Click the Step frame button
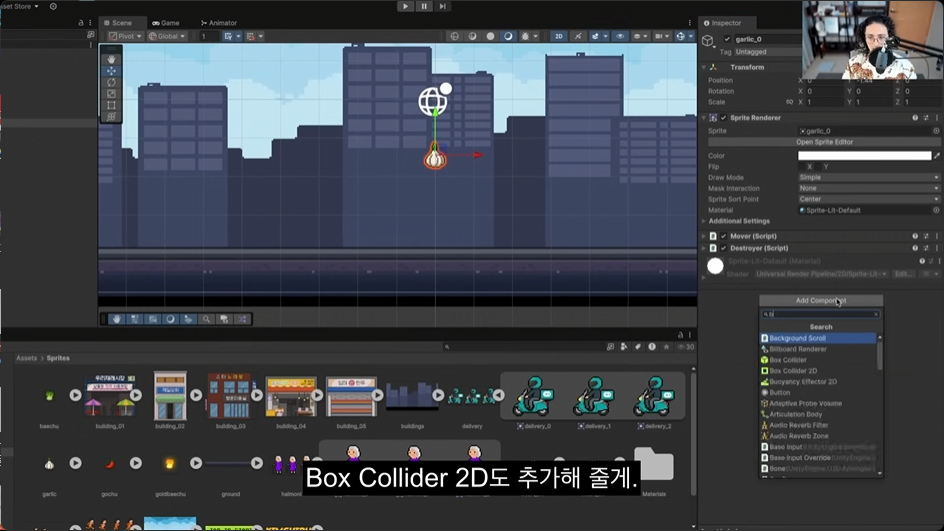Image resolution: width=944 pixels, height=531 pixels. tap(442, 6)
